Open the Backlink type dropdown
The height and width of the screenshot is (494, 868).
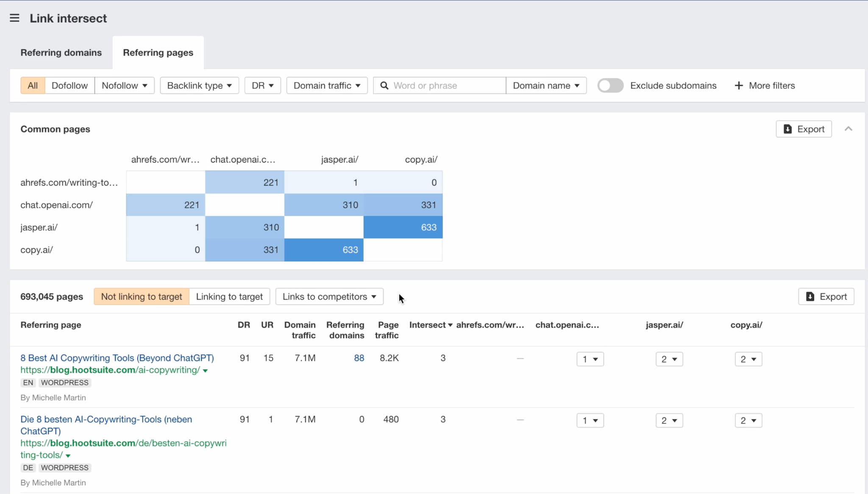point(199,86)
